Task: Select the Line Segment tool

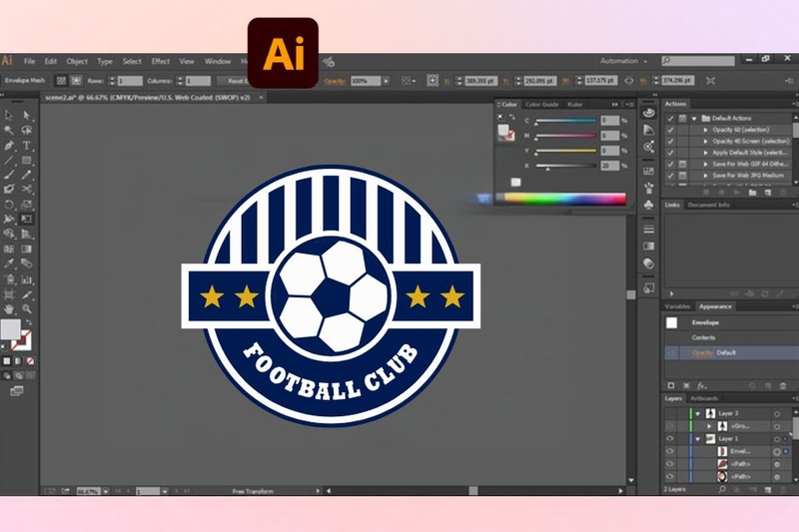Action: [9, 161]
